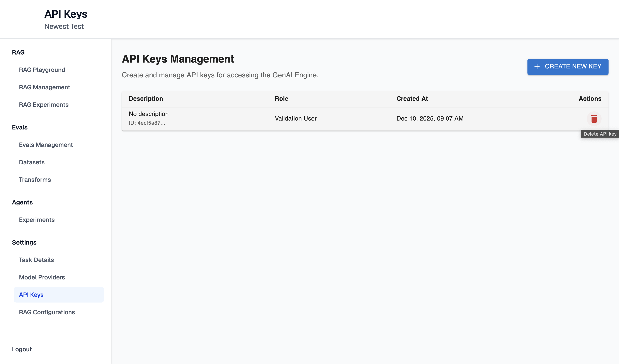619x364 pixels.
Task: Open RAG Configurations settings
Action: tap(47, 312)
